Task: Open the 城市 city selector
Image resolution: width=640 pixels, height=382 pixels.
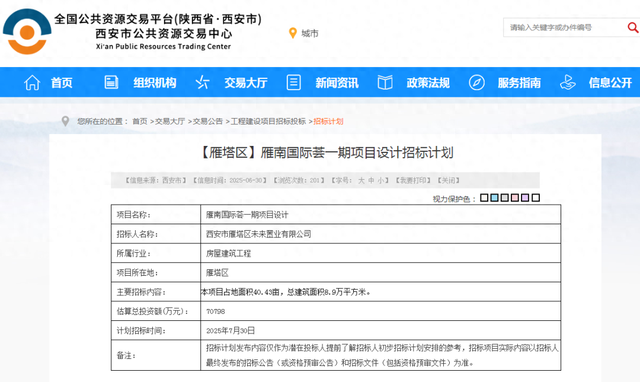Action: pos(310,33)
